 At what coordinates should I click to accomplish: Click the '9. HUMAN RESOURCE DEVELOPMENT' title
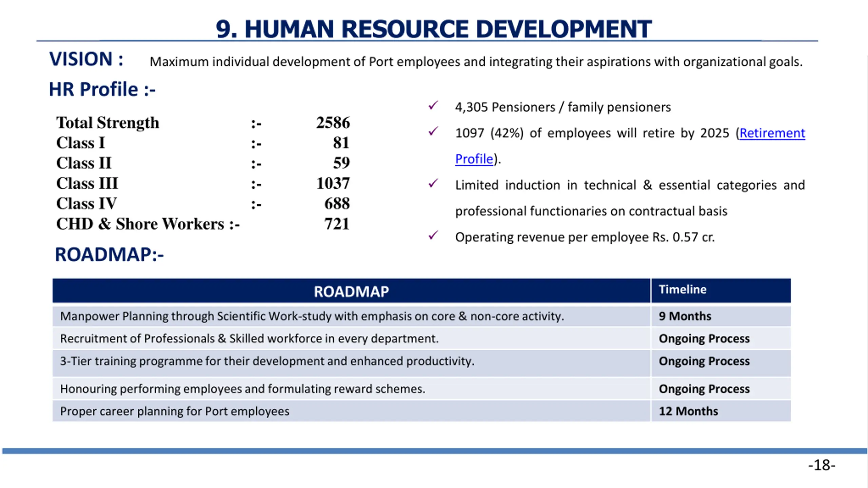click(x=434, y=29)
